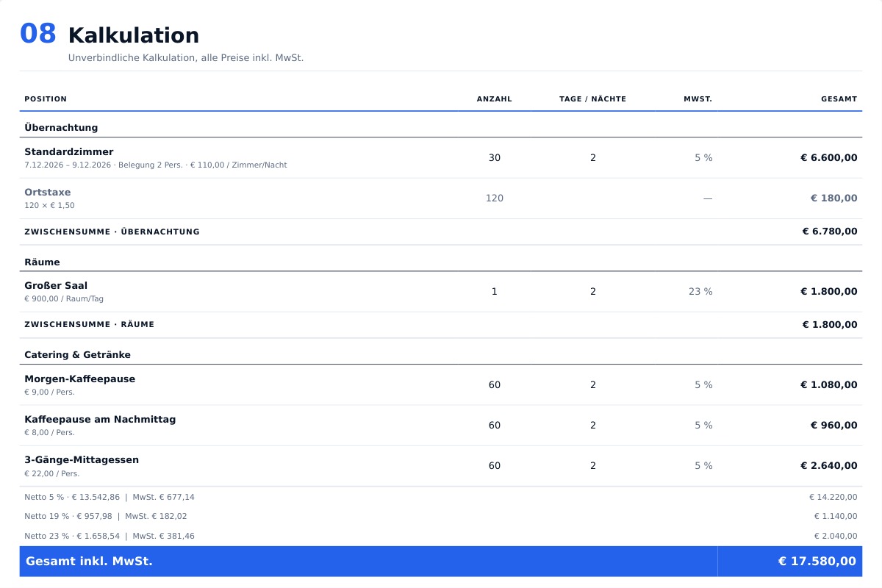Select the "120 × € 1,50" calculation note

point(49,206)
